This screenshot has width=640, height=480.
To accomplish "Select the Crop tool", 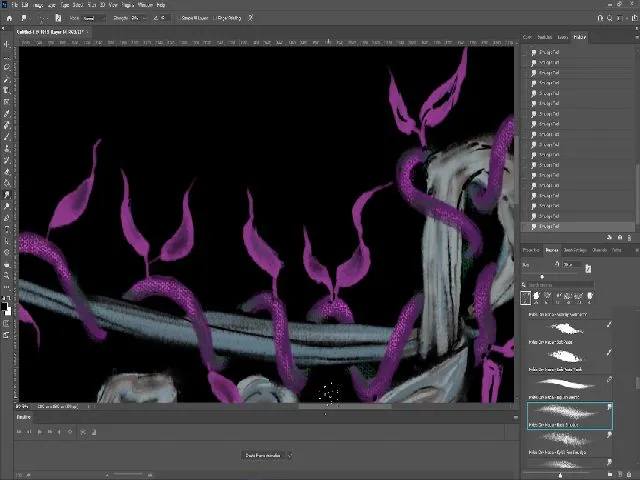I will [x=7, y=90].
